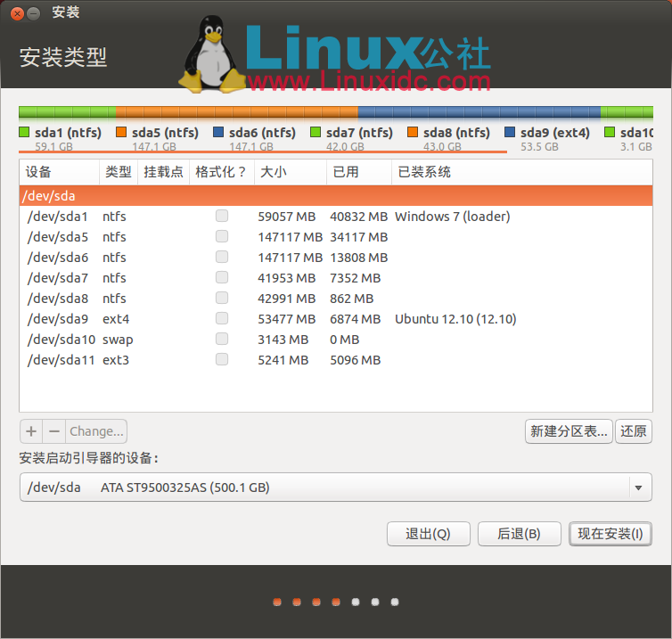Click the legend horizontal scrollbar
The image size is (672, 639).
pyautogui.click(x=263, y=152)
